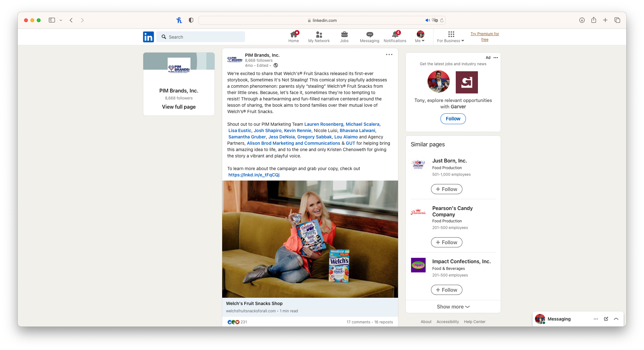Screen dimensions: 644x350
Task: View the 17 comments
Action: pos(358,322)
